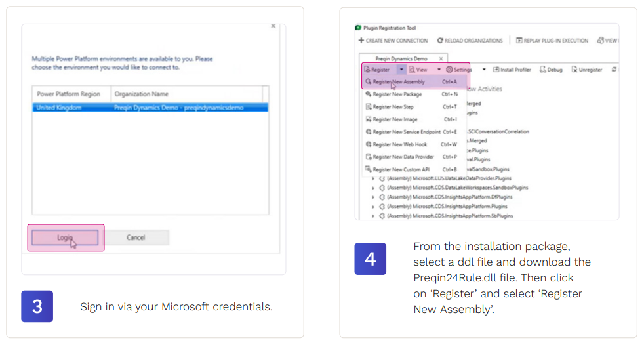This screenshot has width=644, height=349.
Task: Expand the InsightsAppPlatform.SbPlugins assembly node
Action: pyautogui.click(x=373, y=216)
